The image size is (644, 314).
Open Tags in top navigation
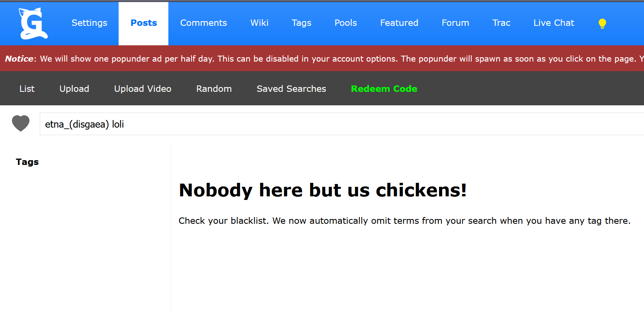301,23
